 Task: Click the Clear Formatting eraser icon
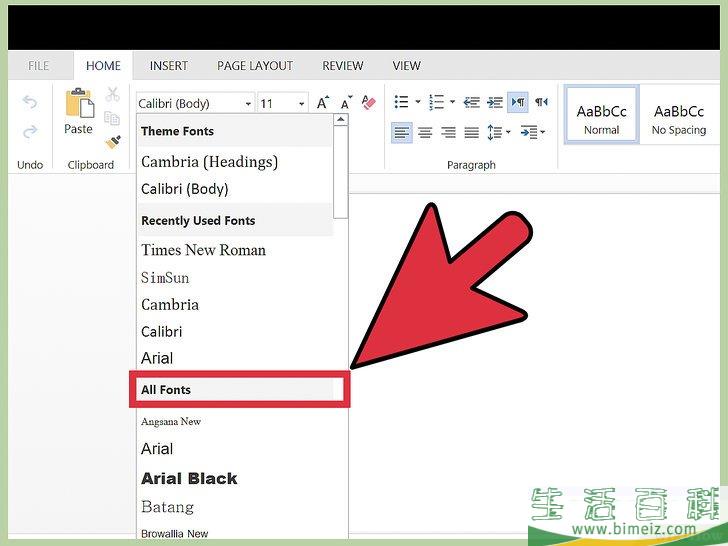tap(369, 103)
